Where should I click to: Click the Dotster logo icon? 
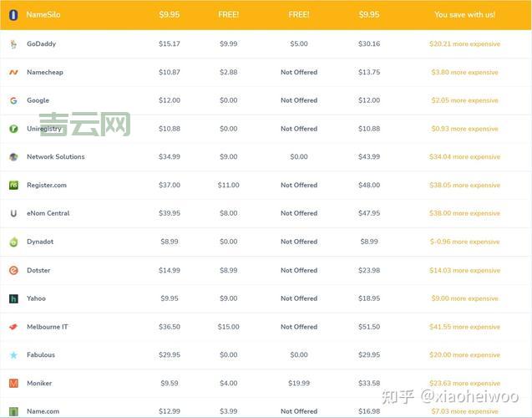point(13,270)
